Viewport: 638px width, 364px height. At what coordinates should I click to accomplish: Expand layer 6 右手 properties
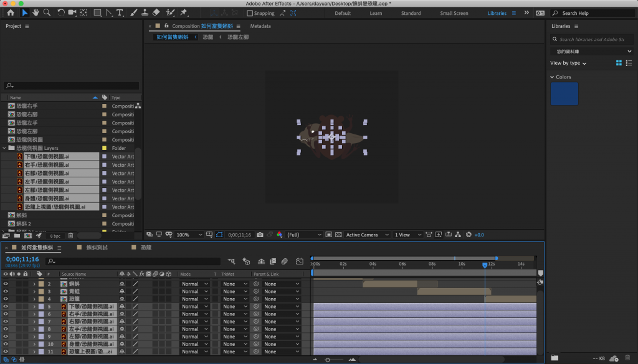coord(34,314)
